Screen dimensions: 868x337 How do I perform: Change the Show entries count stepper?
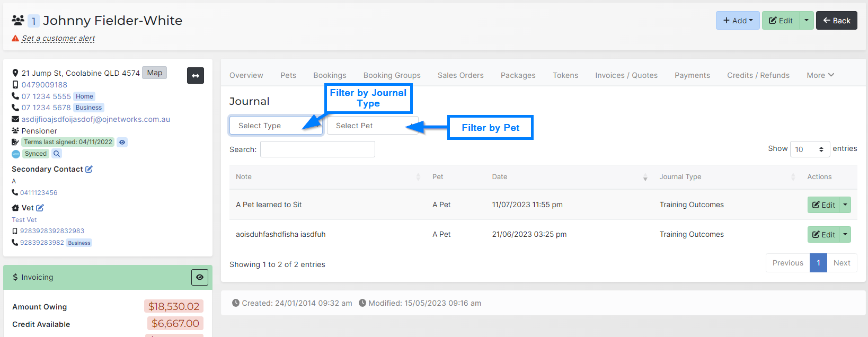(810, 149)
